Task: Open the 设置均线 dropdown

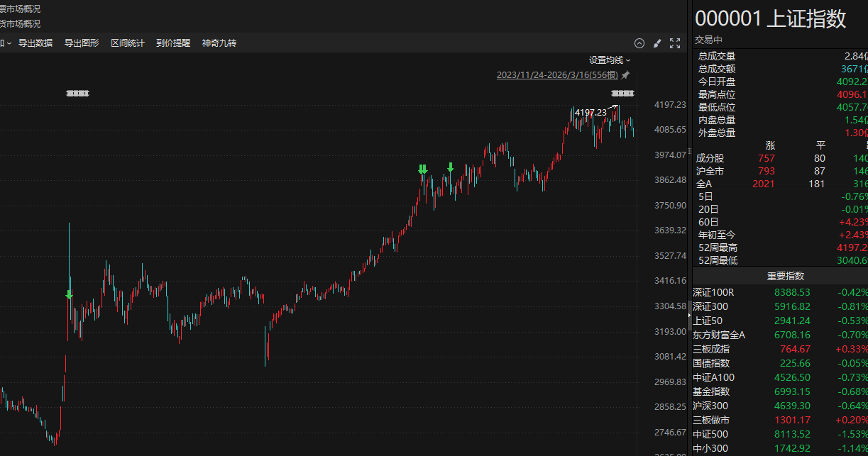Action: tap(609, 60)
